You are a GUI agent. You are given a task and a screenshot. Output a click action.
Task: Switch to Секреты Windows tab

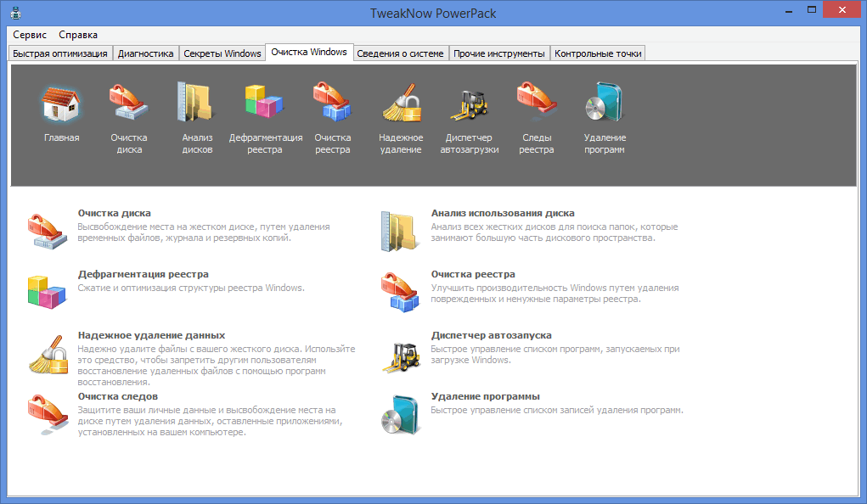pos(222,53)
